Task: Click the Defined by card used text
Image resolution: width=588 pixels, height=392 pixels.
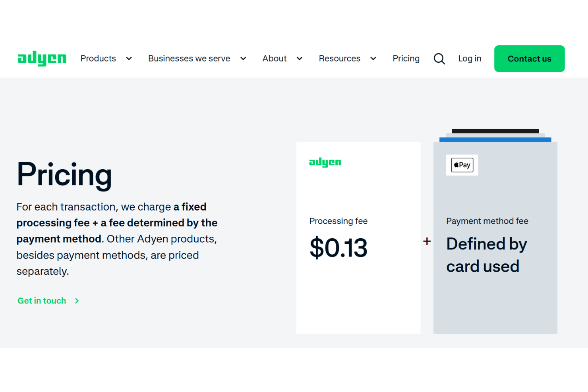Action: coord(487,255)
